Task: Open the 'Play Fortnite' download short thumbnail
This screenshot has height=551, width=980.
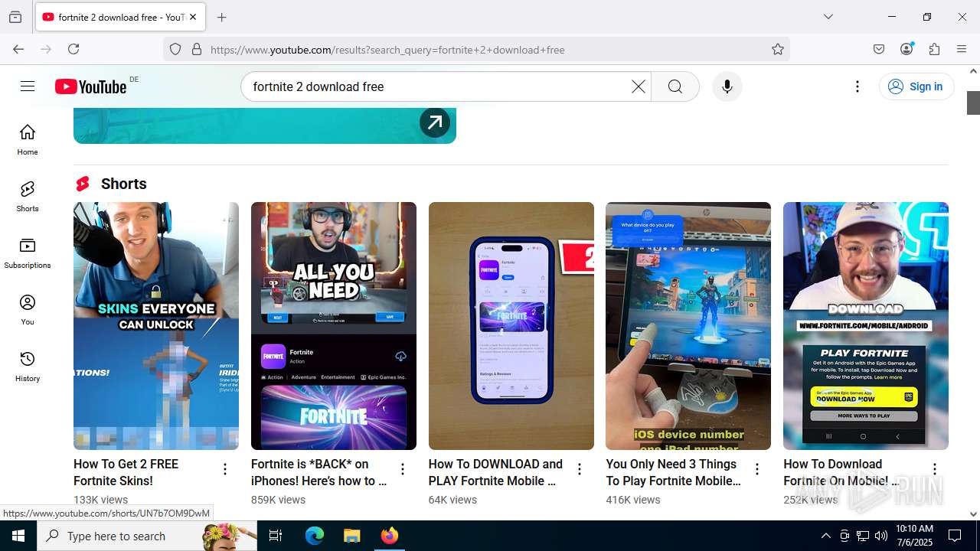Action: 866,326
